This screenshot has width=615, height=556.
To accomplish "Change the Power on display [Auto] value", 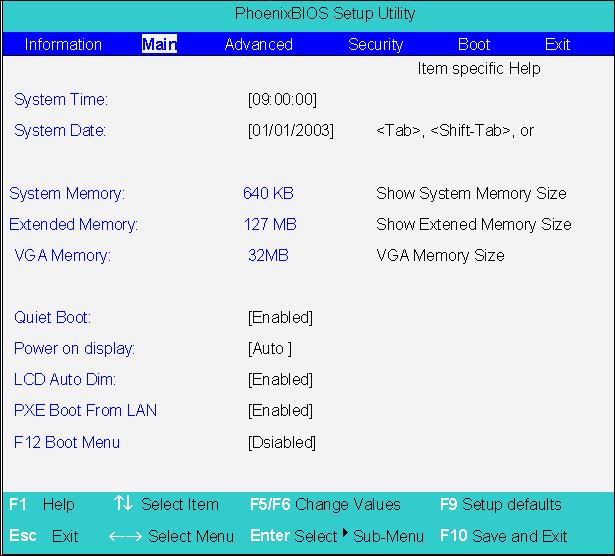I will point(270,348).
